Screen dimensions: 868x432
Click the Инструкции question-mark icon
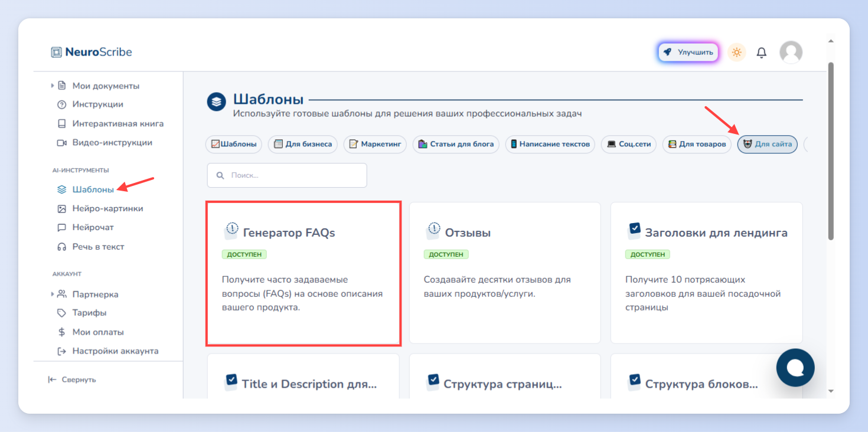pyautogui.click(x=61, y=104)
